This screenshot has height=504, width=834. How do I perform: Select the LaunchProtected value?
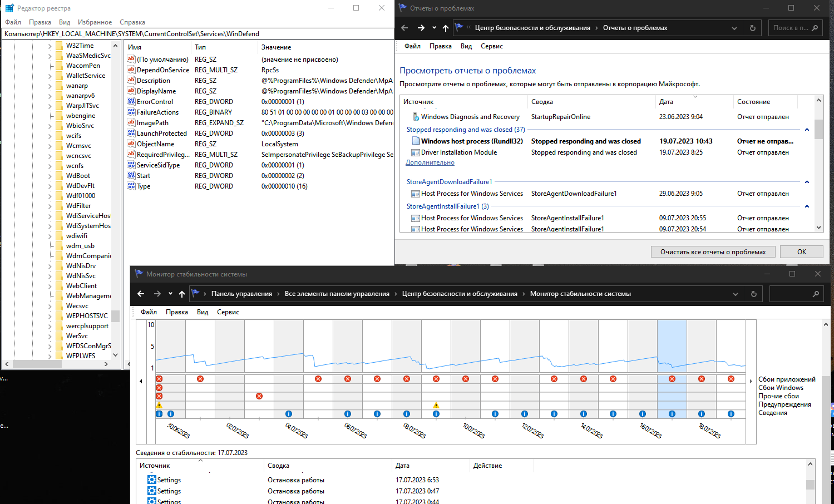(162, 134)
